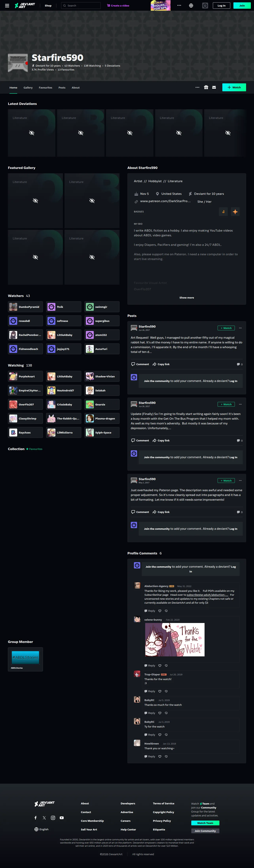Open the Final Hours 50% promo banner
The width and height of the screenshot is (254, 868).
coord(161,5)
